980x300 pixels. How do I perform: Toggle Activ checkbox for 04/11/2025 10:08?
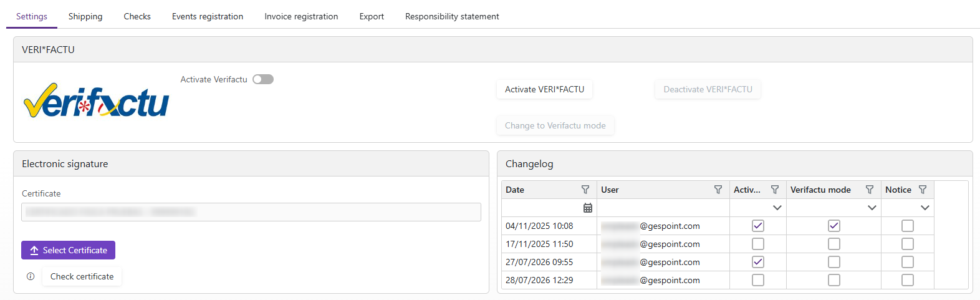coord(758,226)
